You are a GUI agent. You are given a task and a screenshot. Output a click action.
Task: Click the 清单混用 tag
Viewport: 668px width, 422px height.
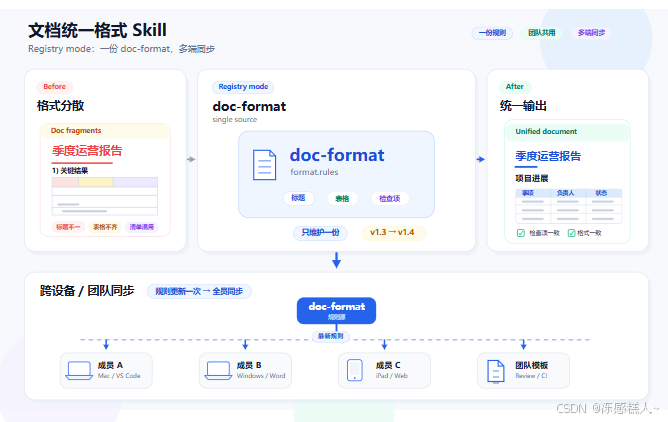click(x=141, y=227)
